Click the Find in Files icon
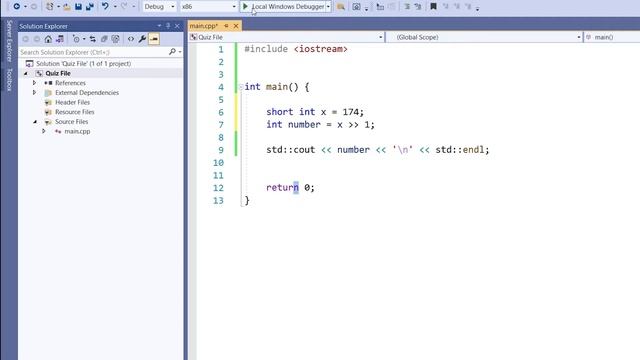 click(x=340, y=7)
